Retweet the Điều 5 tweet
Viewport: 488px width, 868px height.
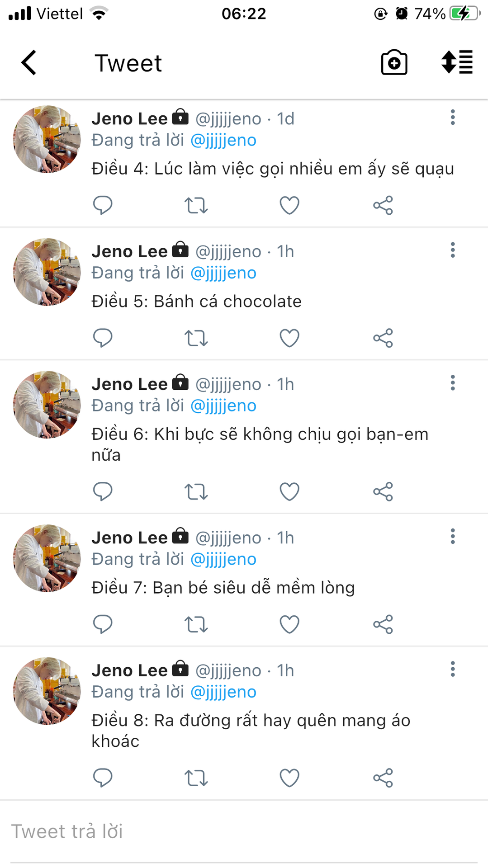tap(196, 338)
